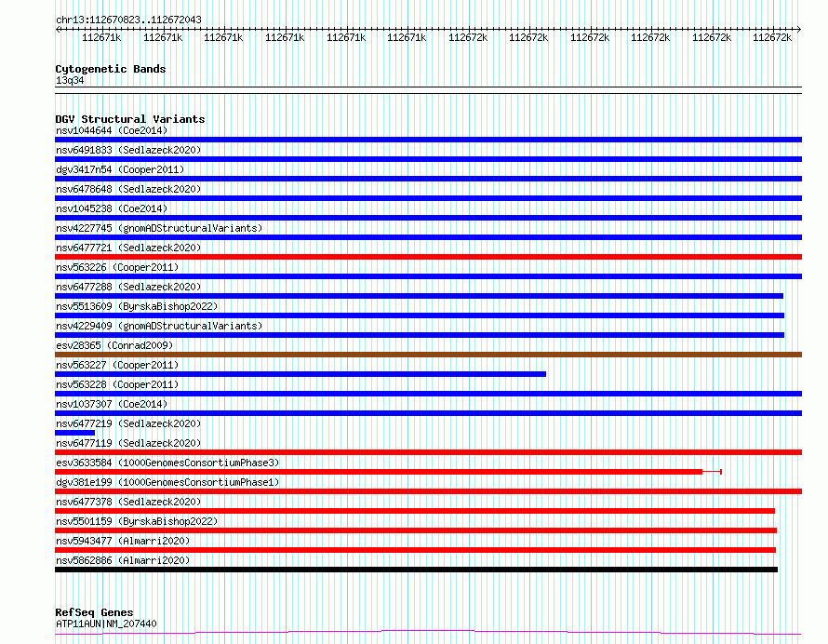
Task: Open the dgv3417n54 (Cooper2011) variant label
Action: click(120, 169)
